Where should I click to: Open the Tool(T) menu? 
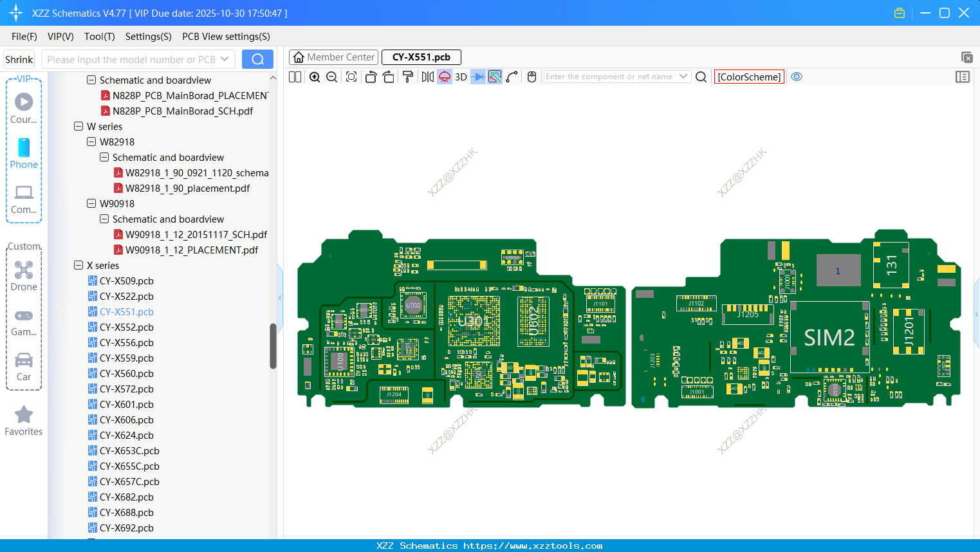tap(99, 37)
